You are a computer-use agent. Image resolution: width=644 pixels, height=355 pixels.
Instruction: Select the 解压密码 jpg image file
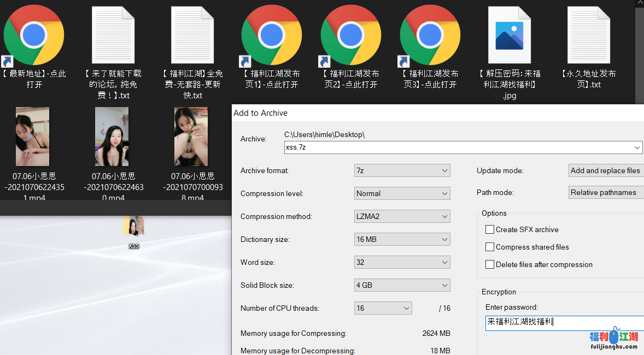(x=510, y=35)
